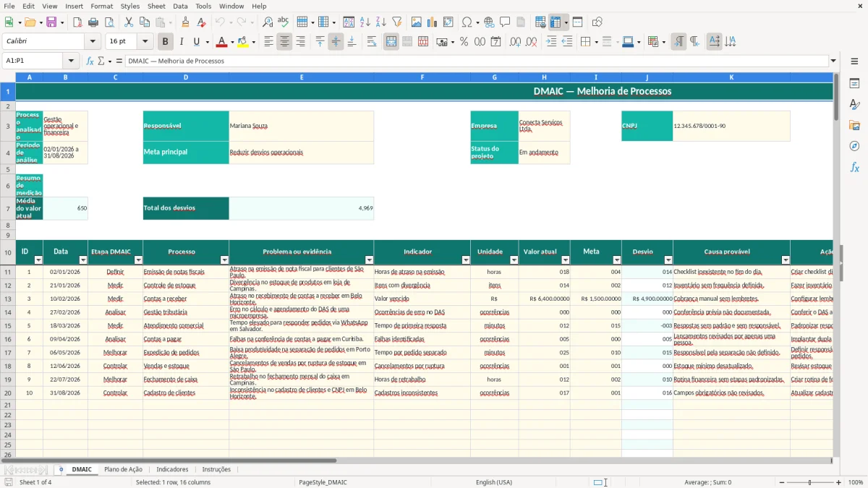Click the Insert Special Character omega icon
This screenshot has width=868, height=488.
click(x=467, y=22)
